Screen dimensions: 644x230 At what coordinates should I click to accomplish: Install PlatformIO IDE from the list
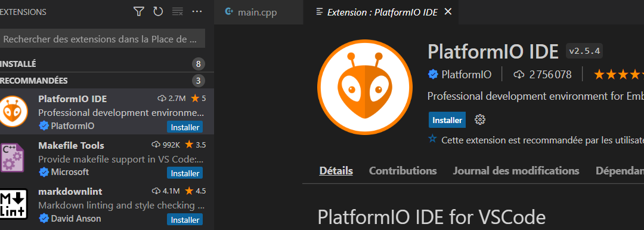pyautogui.click(x=185, y=127)
